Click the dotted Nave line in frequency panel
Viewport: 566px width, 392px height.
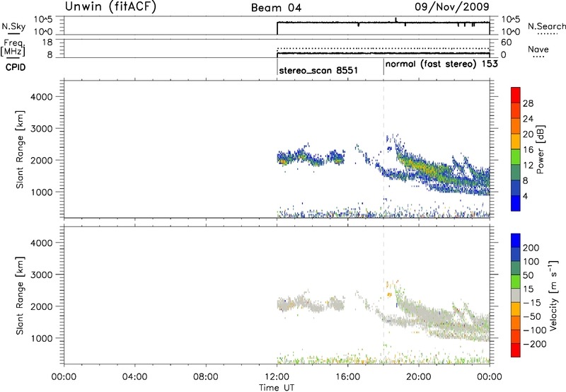pyautogui.click(x=383, y=48)
